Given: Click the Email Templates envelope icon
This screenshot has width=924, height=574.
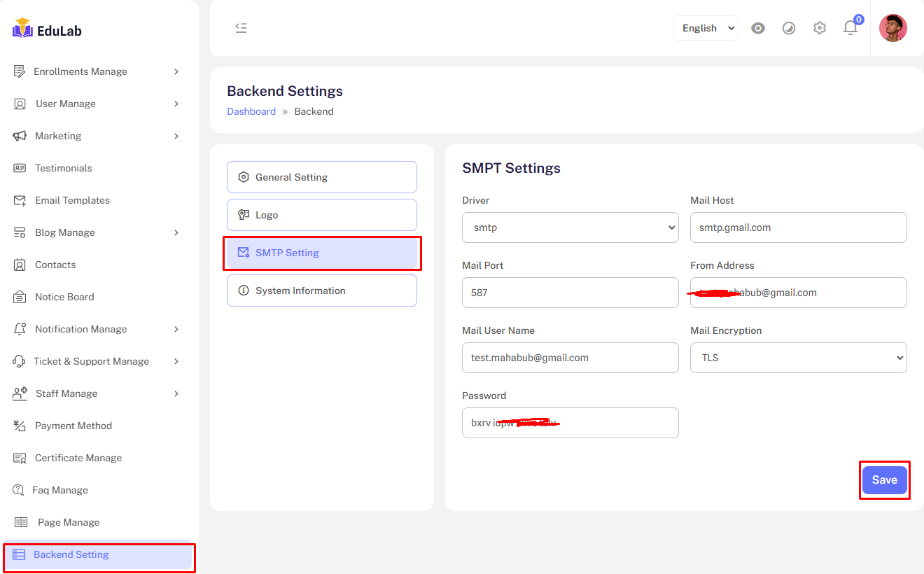Looking at the screenshot, I should pyautogui.click(x=20, y=200).
